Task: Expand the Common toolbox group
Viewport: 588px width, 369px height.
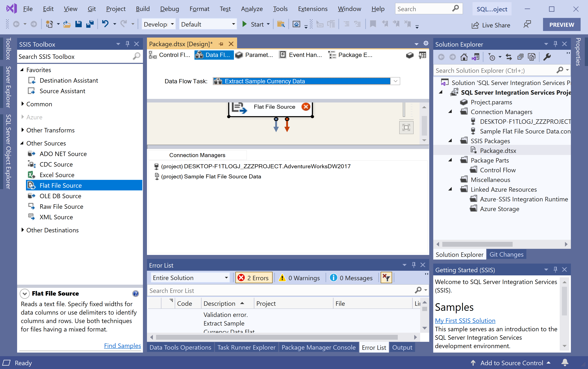Action: tap(23, 104)
